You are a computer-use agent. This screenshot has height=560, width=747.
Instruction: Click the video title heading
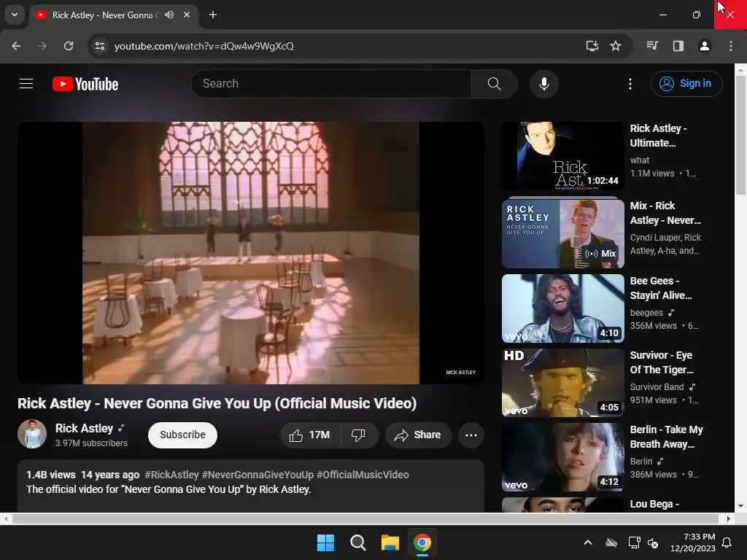point(217,403)
